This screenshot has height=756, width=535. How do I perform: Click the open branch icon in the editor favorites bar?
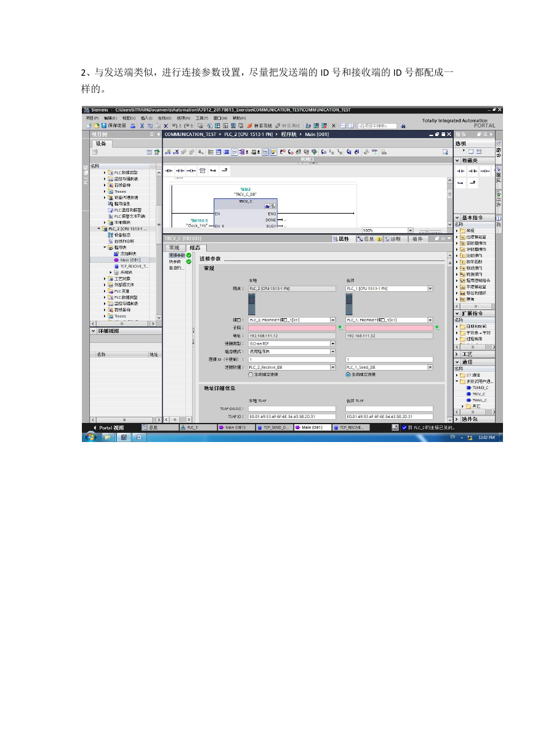click(x=214, y=169)
